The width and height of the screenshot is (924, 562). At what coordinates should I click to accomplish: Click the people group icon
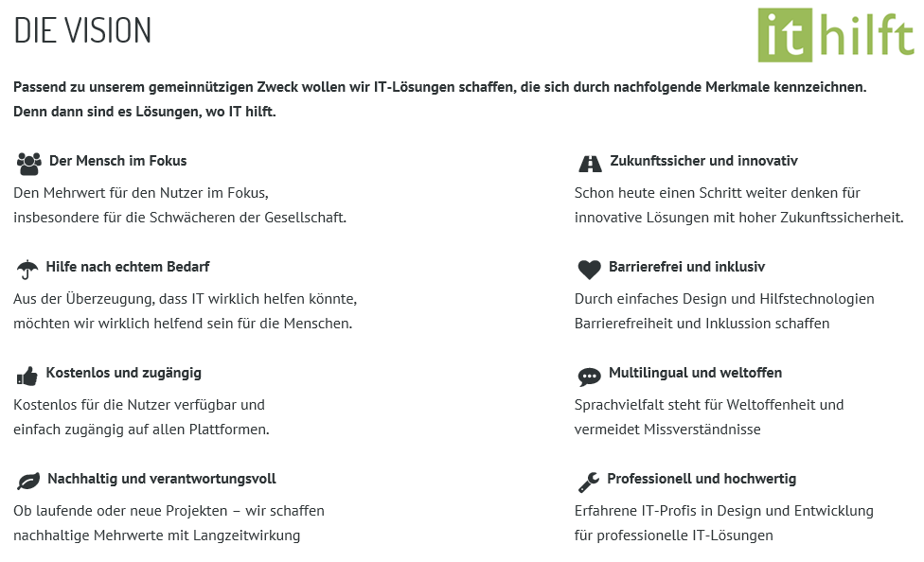point(29,164)
